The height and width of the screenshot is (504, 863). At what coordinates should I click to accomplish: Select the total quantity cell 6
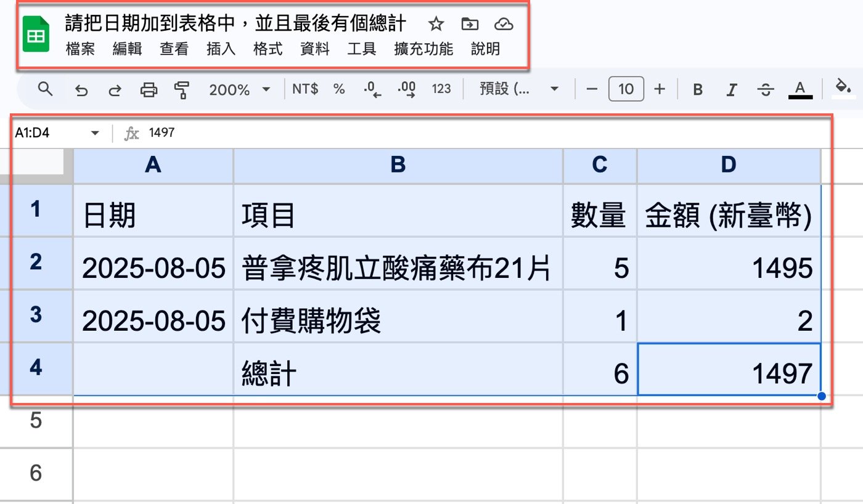[600, 368]
